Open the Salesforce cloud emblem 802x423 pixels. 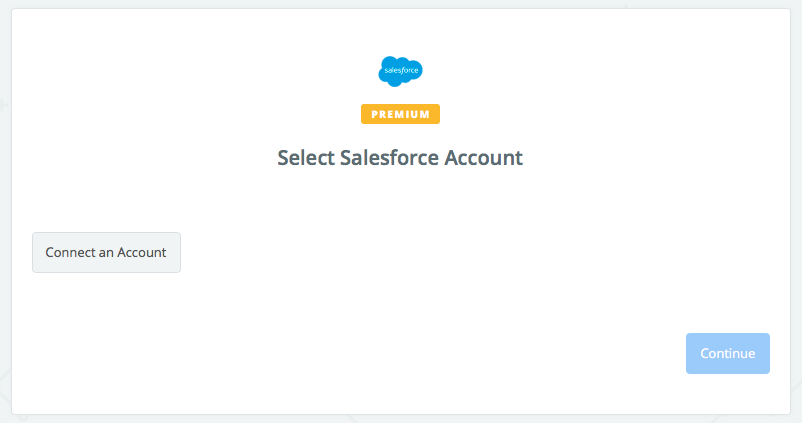(x=400, y=71)
